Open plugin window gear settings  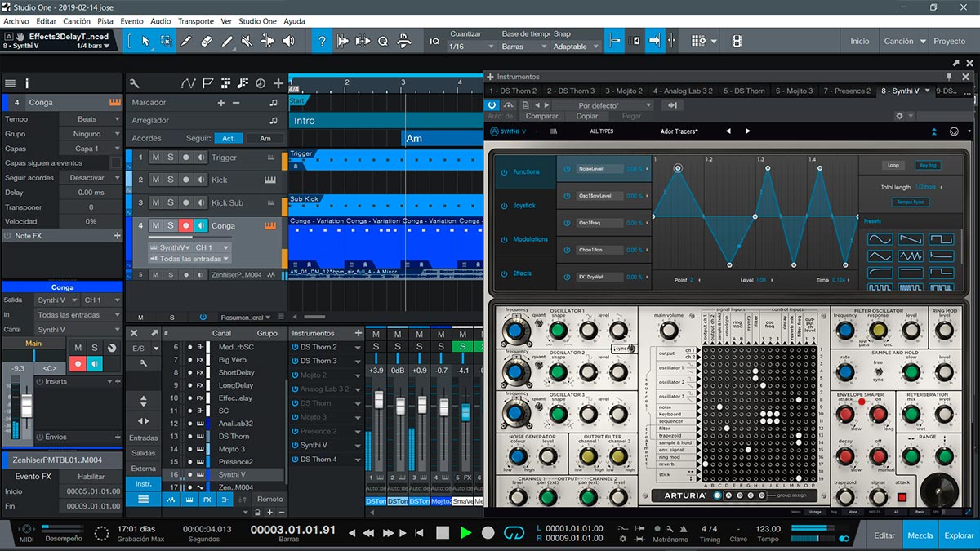tap(900, 116)
